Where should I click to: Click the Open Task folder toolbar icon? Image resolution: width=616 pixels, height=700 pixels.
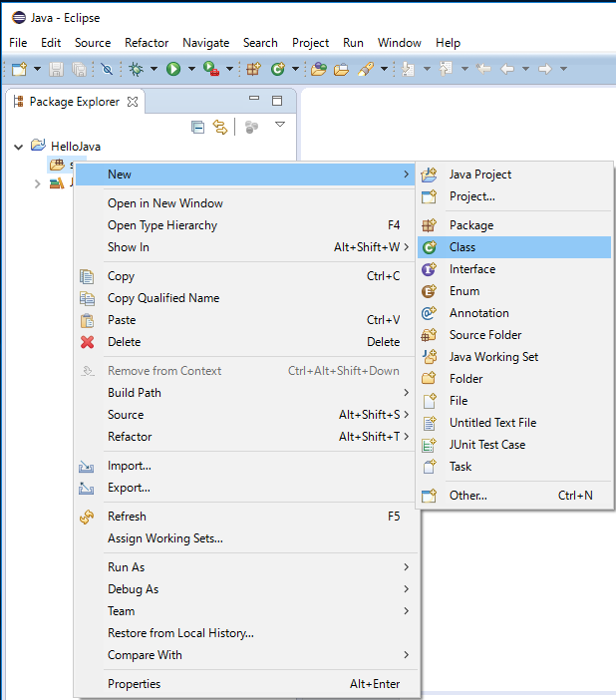coord(342,69)
